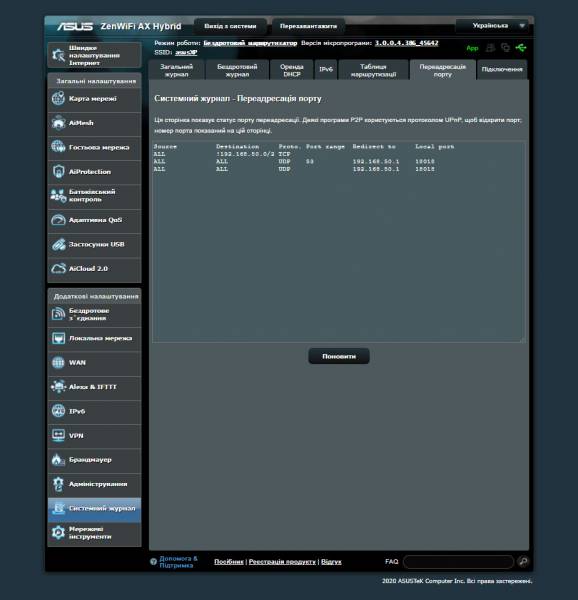Open AiCloud 2.0 cloud icon
The width and height of the screenshot is (578, 600).
pyautogui.click(x=58, y=269)
